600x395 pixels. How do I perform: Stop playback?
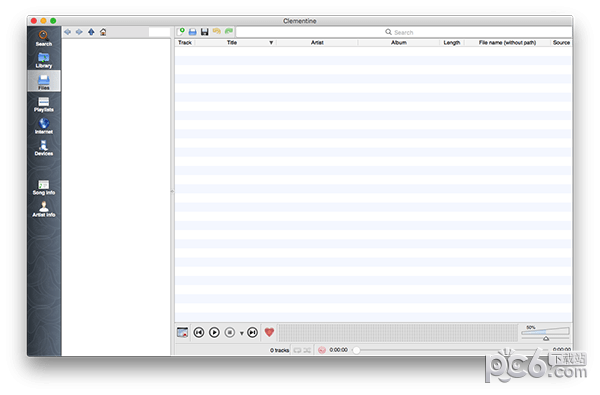[x=230, y=332]
